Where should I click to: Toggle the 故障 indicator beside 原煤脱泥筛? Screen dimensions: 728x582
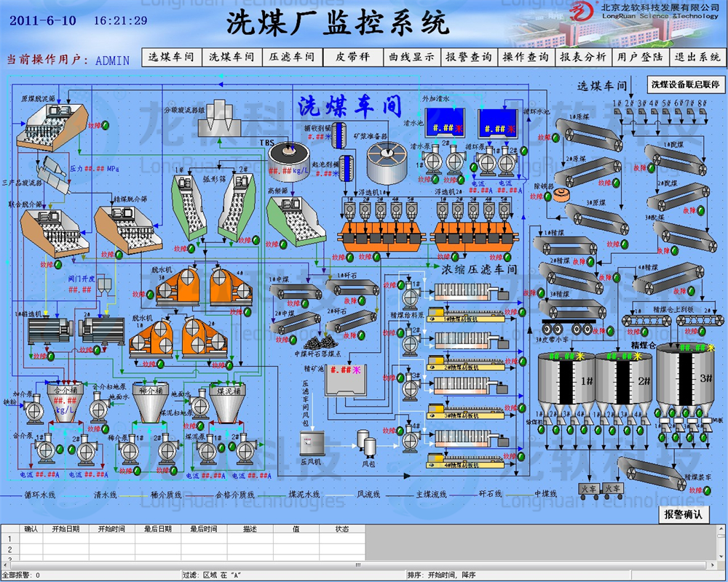tap(105, 127)
